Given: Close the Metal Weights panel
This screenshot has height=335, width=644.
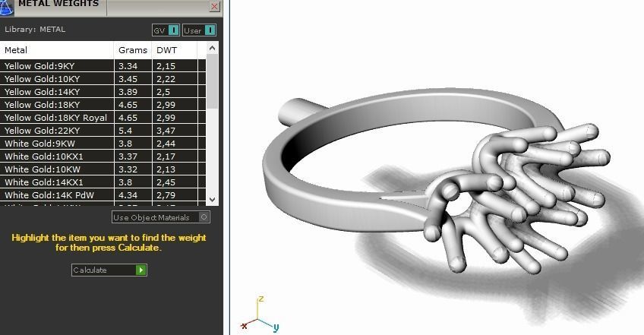Looking at the screenshot, I should 214,6.
